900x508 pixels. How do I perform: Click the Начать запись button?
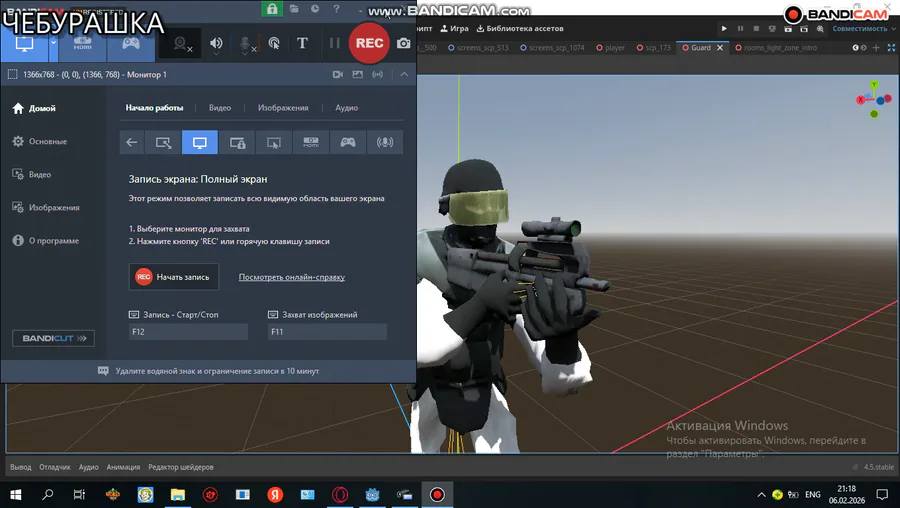click(174, 277)
